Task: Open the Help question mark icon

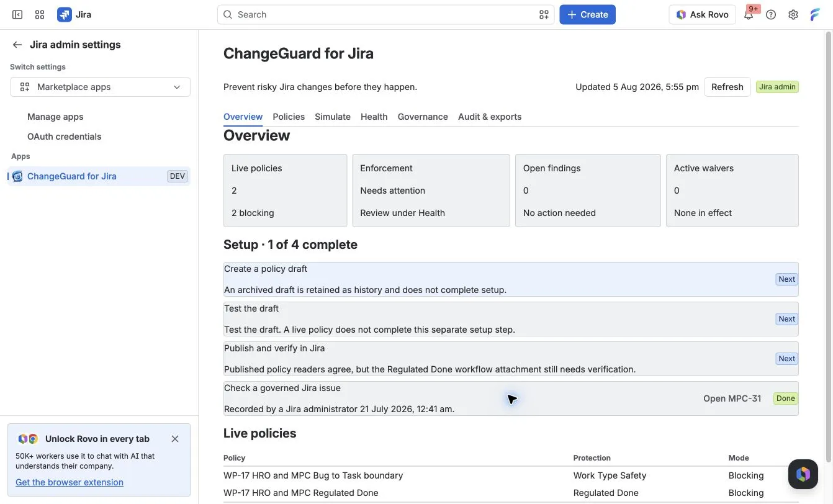Action: click(x=771, y=14)
